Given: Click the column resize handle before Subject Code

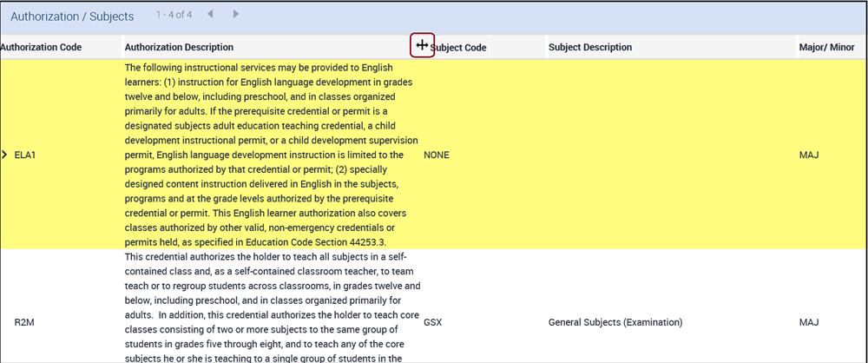Looking at the screenshot, I should tap(422, 46).
